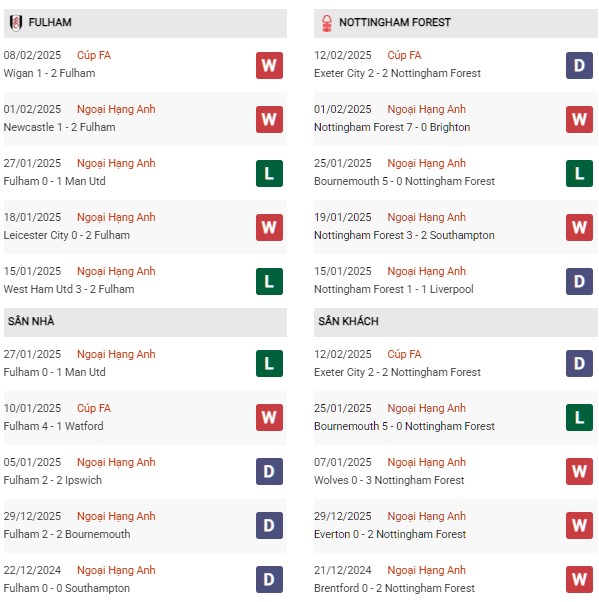Open the Leicester City 0-2 Fulham result
The width and height of the screenshot is (599, 602).
click(67, 235)
